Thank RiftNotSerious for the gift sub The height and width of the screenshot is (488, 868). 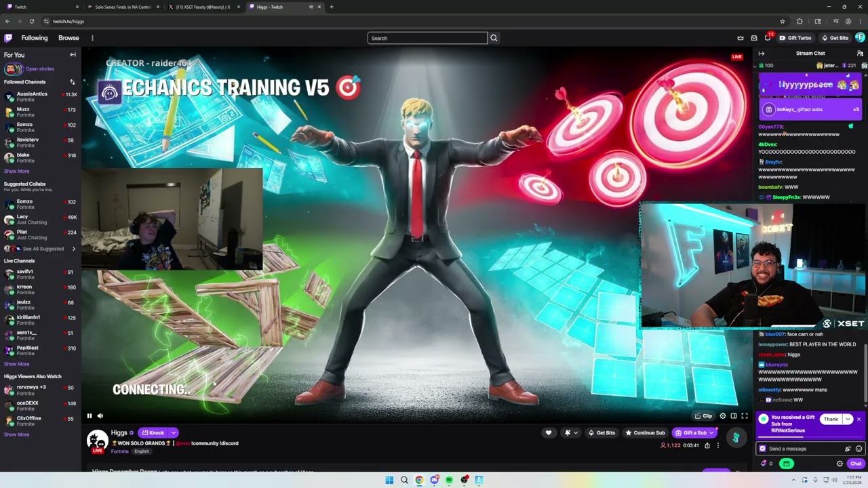tap(831, 420)
